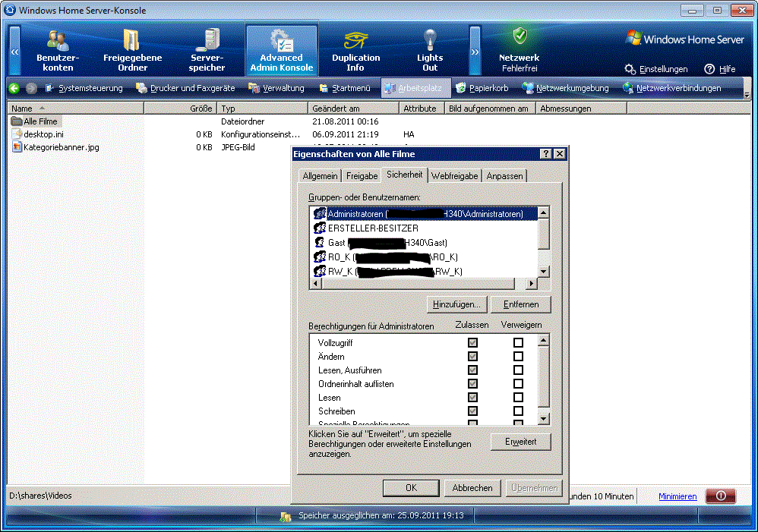Toggle Verweigern checkbox for Lesen
Screen dimensions: 758x532
518,397
